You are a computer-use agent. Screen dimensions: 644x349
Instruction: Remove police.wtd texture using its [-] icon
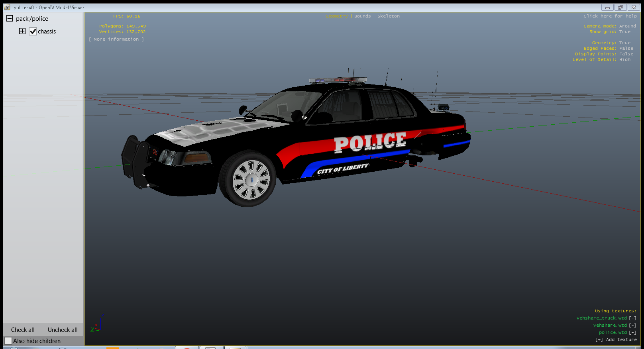point(632,332)
